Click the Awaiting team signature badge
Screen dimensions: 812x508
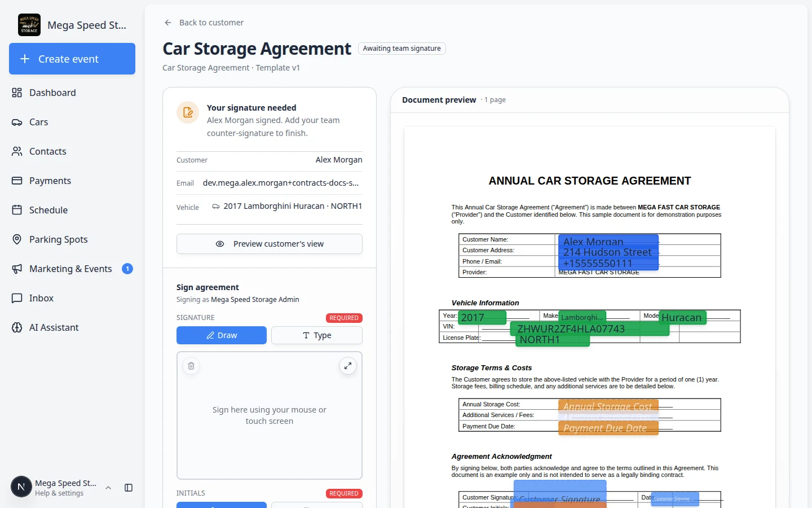tap(402, 49)
